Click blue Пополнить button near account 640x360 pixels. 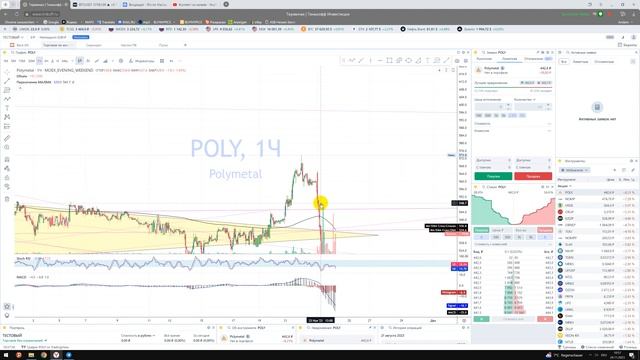coord(81,37)
